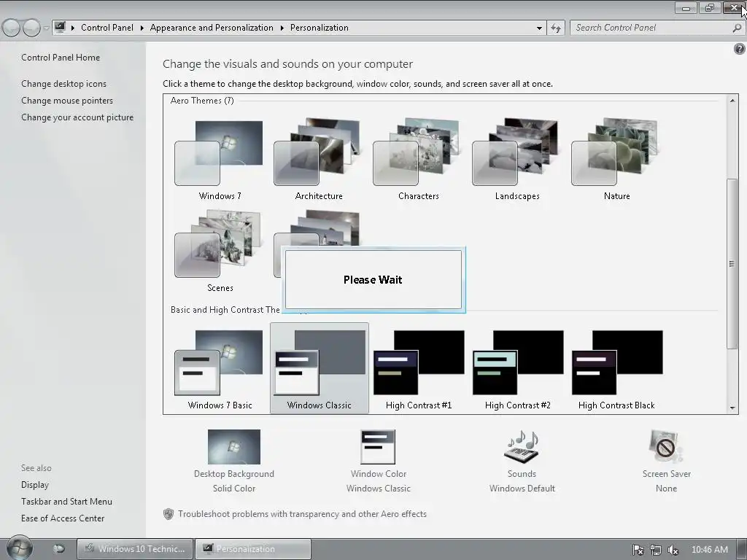
Task: Switch to Windows 7 Basic theme
Action: point(219,368)
